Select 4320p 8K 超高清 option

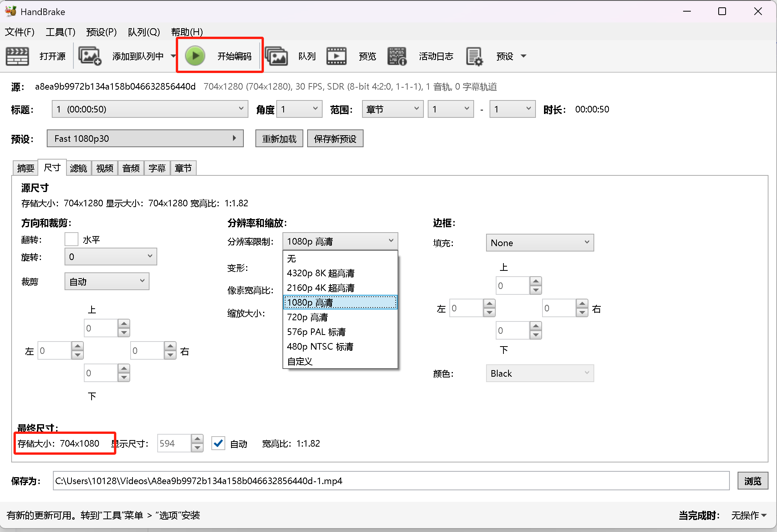[340, 273]
